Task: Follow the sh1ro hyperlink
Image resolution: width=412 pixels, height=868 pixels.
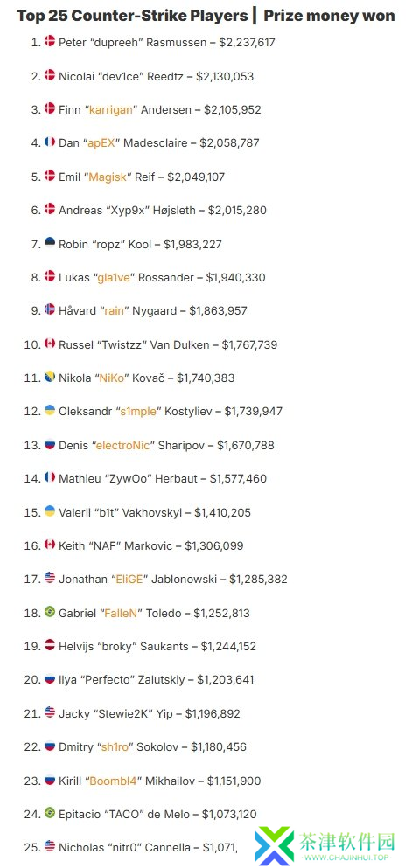Action: (x=115, y=746)
